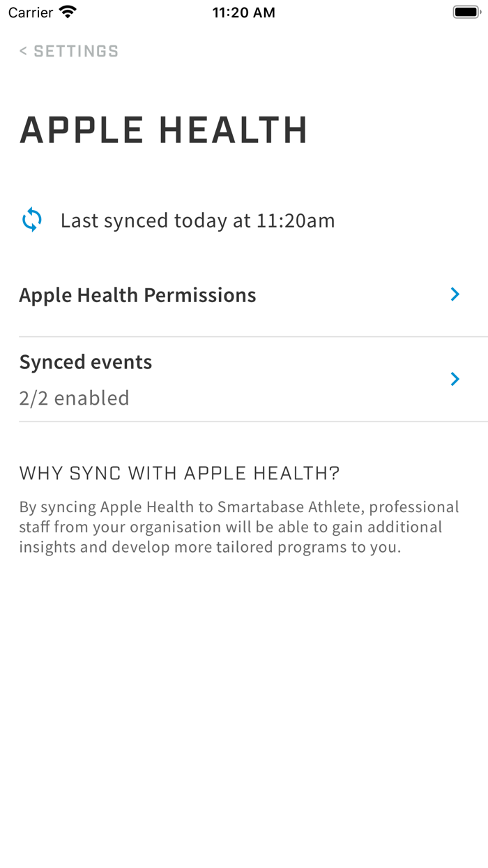
Task: Tap the "Last synced today" text
Action: pos(197,220)
